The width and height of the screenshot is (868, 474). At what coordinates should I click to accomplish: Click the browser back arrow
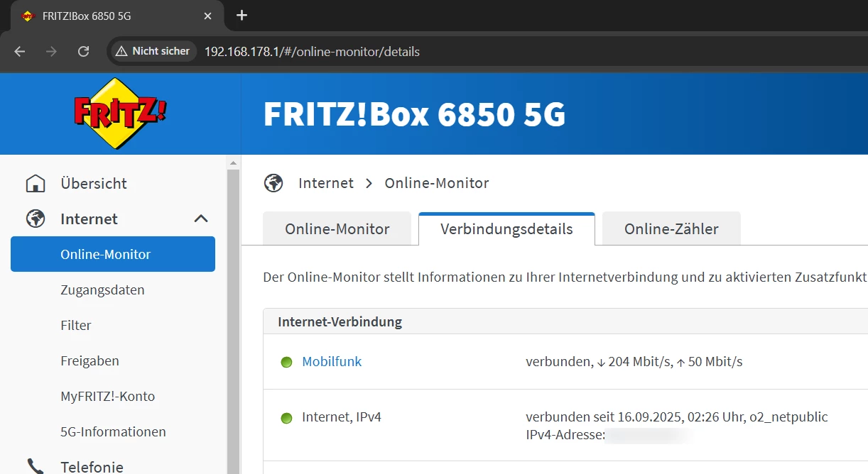20,51
